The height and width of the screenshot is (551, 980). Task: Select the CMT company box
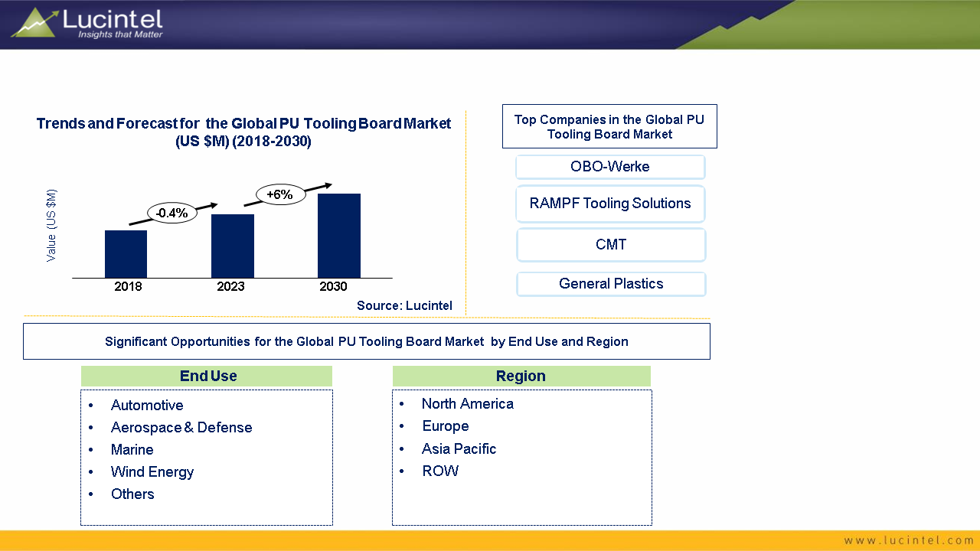[610, 245]
